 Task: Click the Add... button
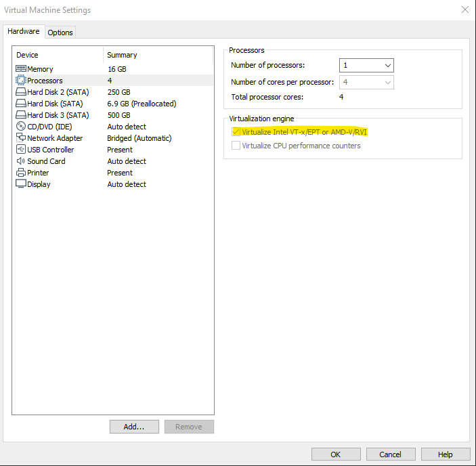point(134,427)
